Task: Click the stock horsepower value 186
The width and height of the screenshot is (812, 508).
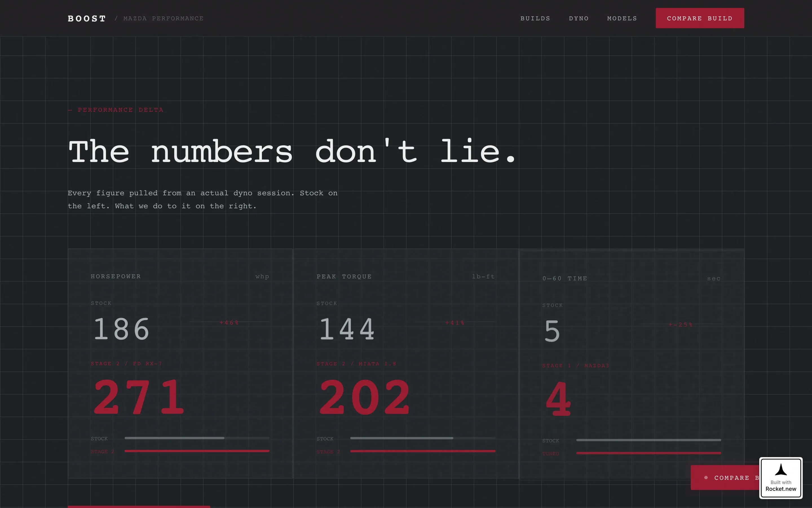Action: (x=122, y=329)
